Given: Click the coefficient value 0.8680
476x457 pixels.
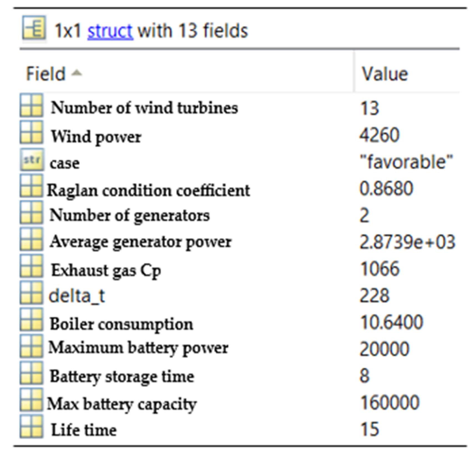Looking at the screenshot, I should coord(386,189).
